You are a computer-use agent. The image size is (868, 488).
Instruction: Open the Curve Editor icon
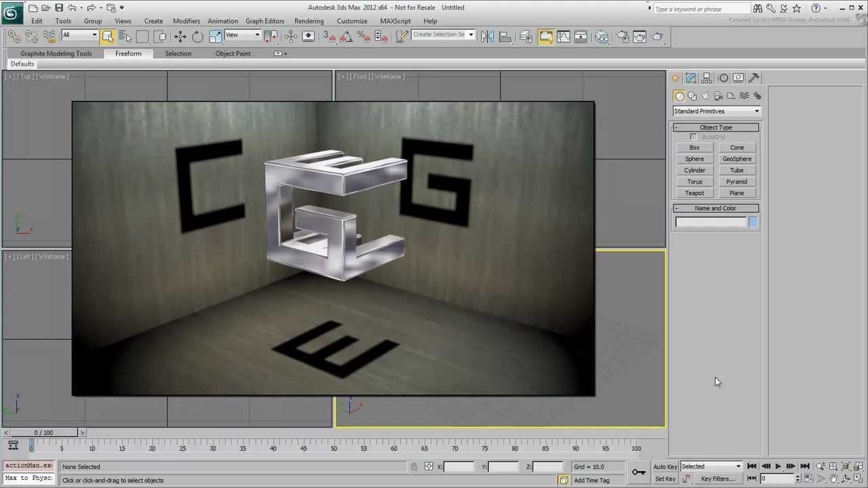coord(564,37)
